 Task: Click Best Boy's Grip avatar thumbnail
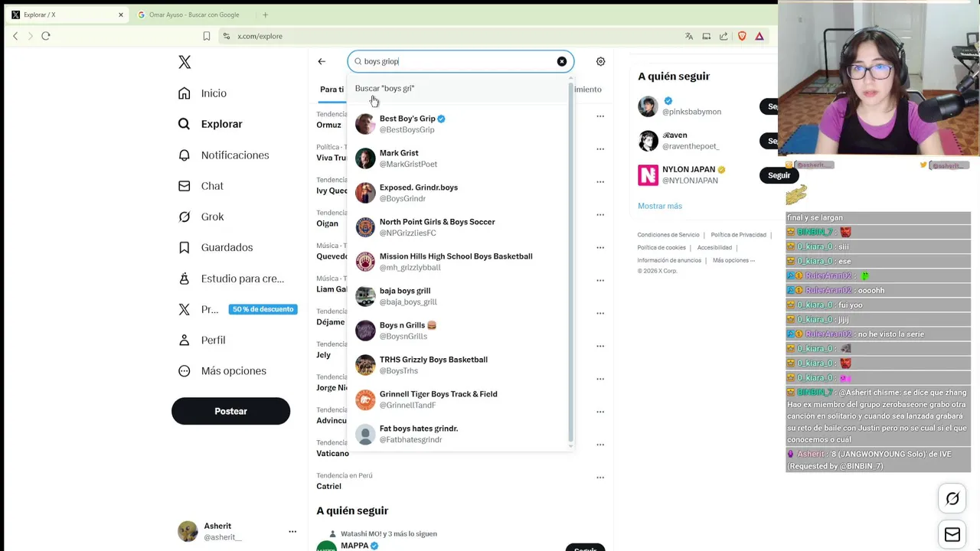[x=365, y=124]
